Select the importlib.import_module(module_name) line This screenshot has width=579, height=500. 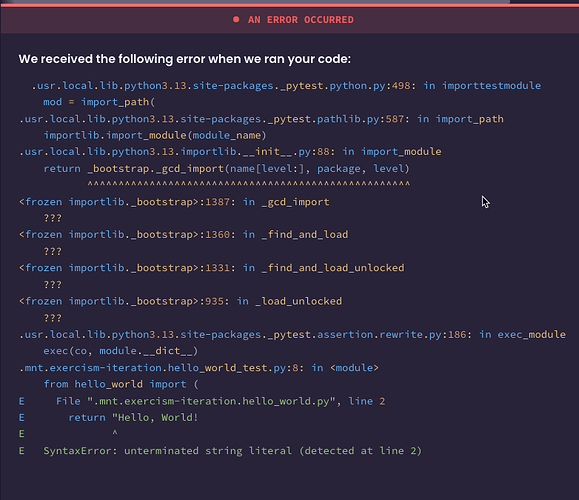tap(155, 136)
